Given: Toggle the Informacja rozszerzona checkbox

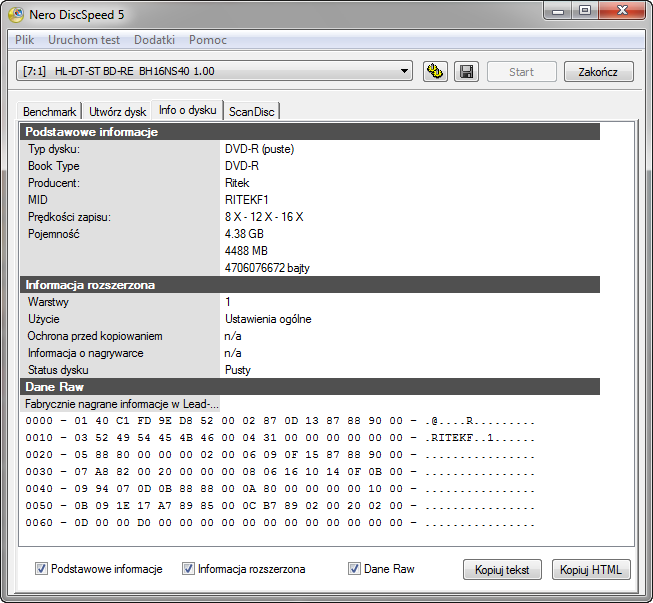Looking at the screenshot, I should point(188,568).
